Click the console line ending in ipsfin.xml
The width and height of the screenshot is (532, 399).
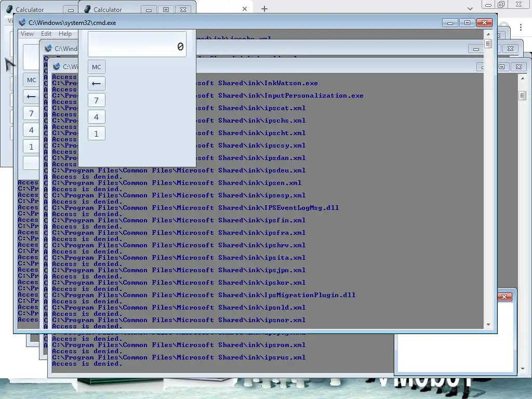[179, 220]
